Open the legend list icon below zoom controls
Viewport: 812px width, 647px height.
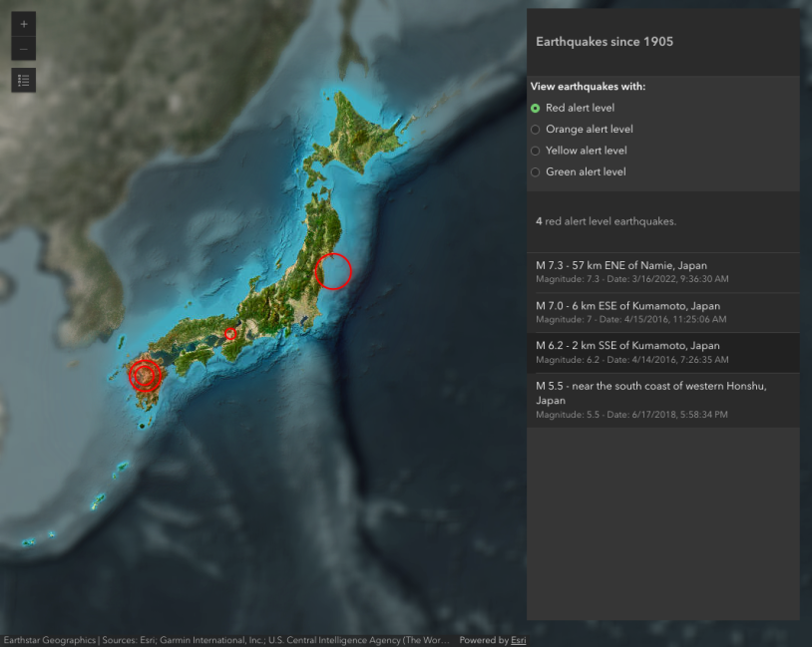coord(23,80)
